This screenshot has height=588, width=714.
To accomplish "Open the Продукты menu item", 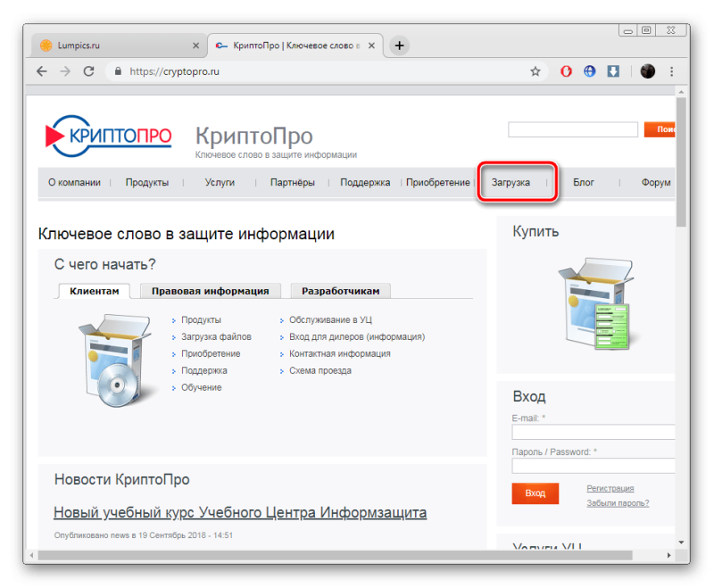I will click(x=147, y=183).
